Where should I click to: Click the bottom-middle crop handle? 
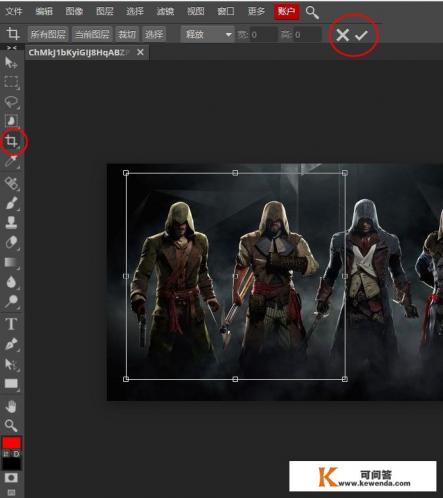tap(235, 379)
